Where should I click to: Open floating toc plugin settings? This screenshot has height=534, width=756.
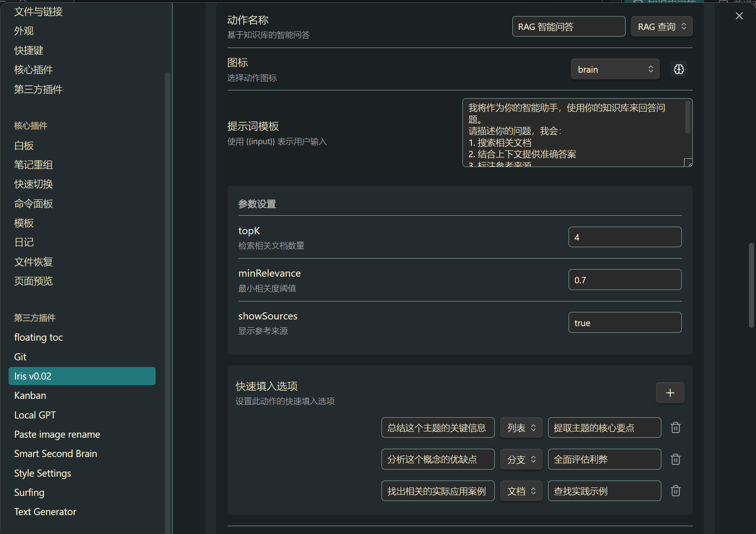[82, 337]
